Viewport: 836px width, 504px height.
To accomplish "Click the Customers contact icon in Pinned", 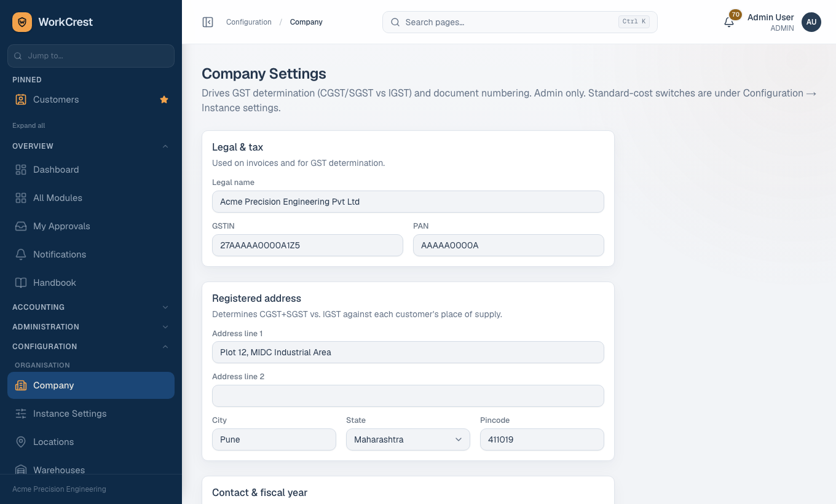I will point(21,100).
